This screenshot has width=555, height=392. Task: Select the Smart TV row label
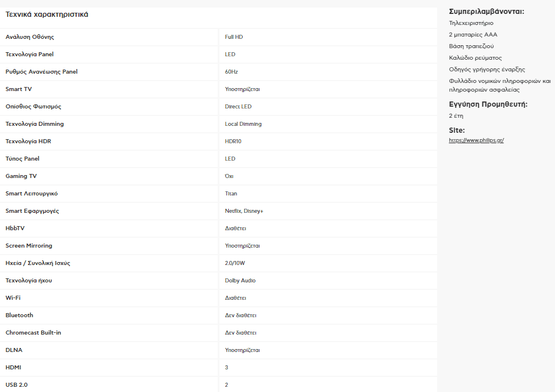point(19,89)
